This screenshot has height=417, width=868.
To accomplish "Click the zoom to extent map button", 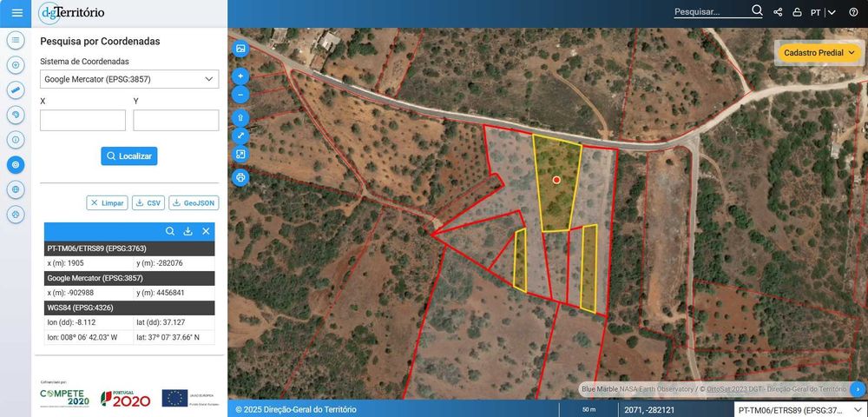I will coord(240,155).
